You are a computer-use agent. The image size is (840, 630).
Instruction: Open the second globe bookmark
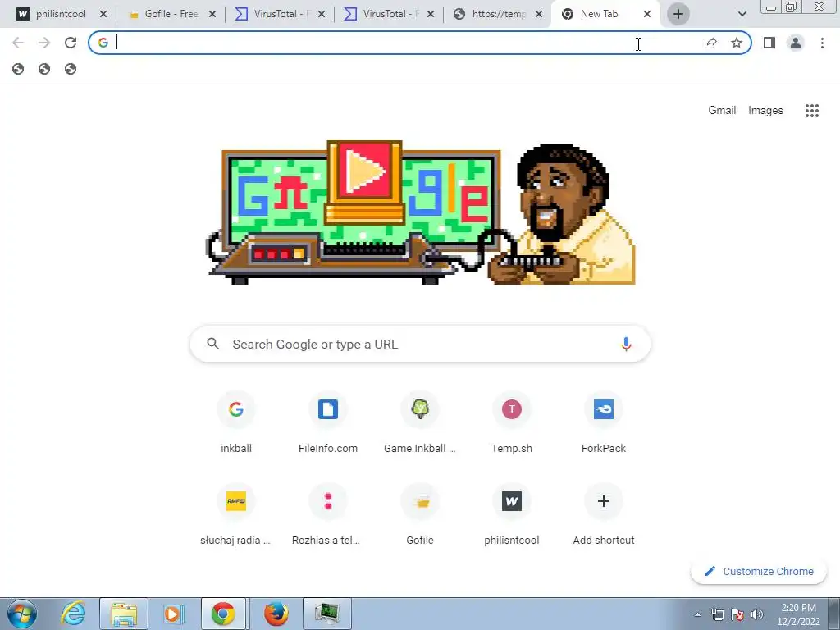coord(44,69)
